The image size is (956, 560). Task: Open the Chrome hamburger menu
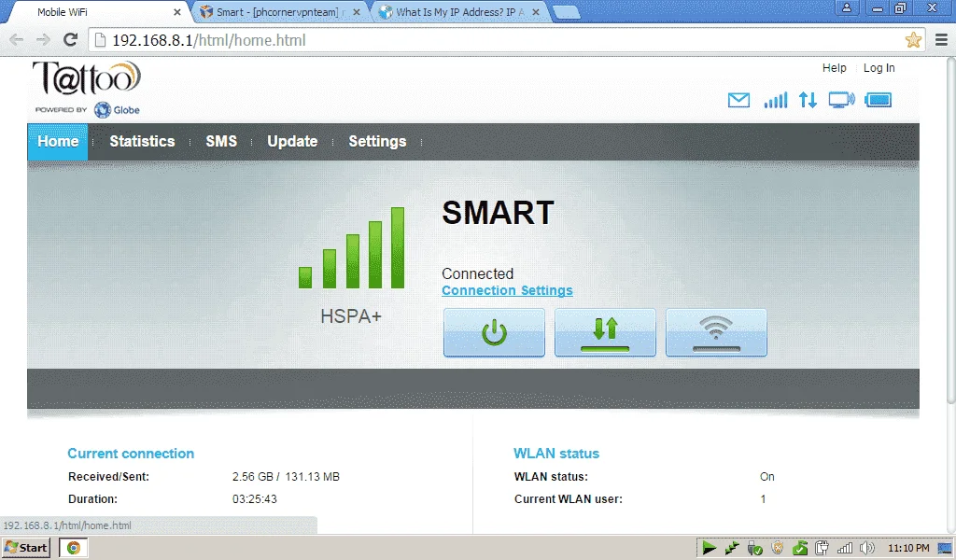(x=941, y=40)
